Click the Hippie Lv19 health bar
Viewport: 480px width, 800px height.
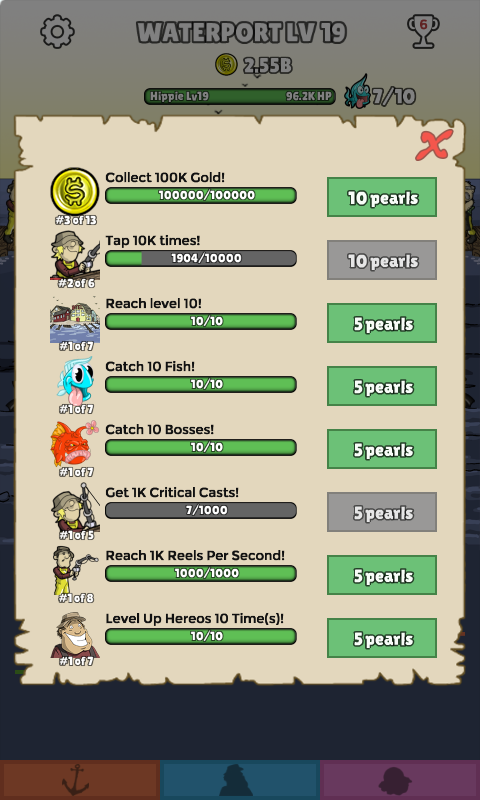240,96
